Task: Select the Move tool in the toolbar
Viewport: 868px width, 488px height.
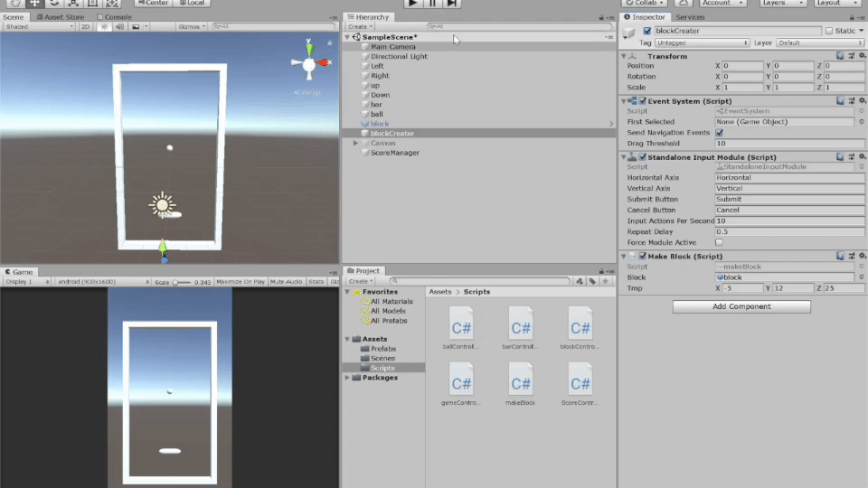Action: [35, 4]
